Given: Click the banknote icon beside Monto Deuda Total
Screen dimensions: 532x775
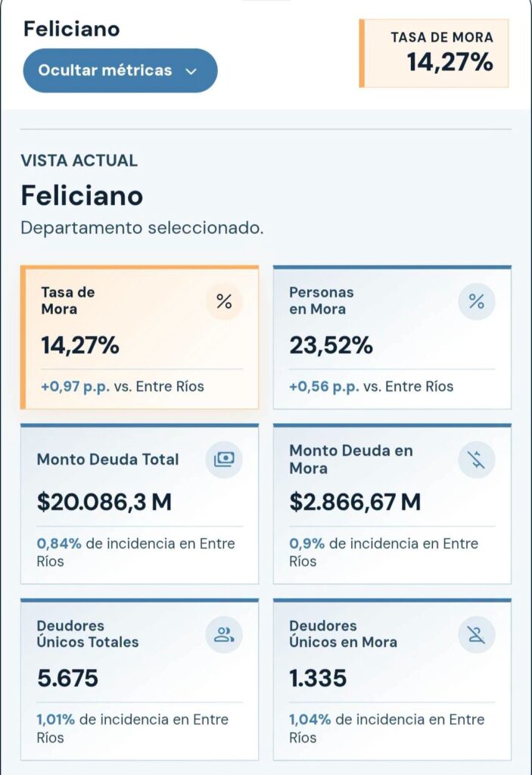Looking at the screenshot, I should coord(224,459).
